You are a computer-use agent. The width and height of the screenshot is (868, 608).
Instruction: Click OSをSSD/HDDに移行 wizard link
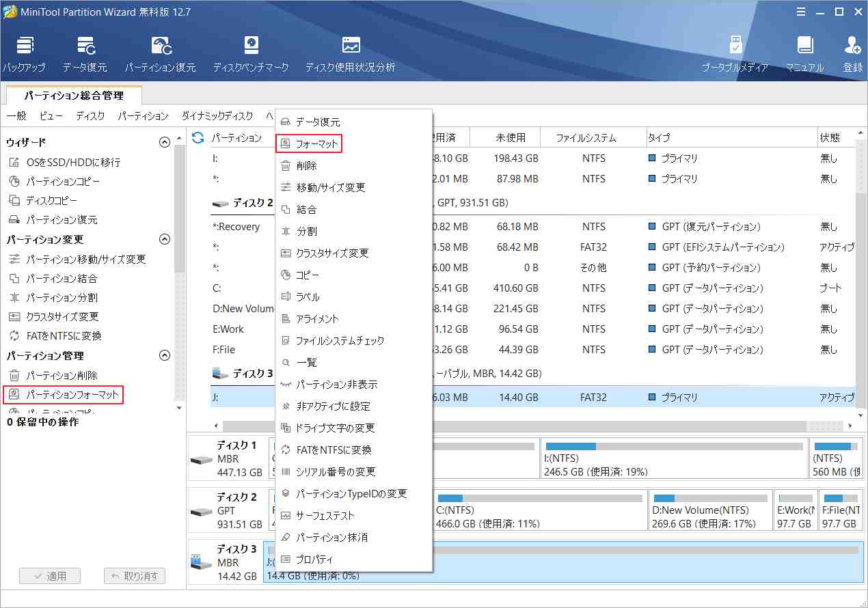pos(73,163)
